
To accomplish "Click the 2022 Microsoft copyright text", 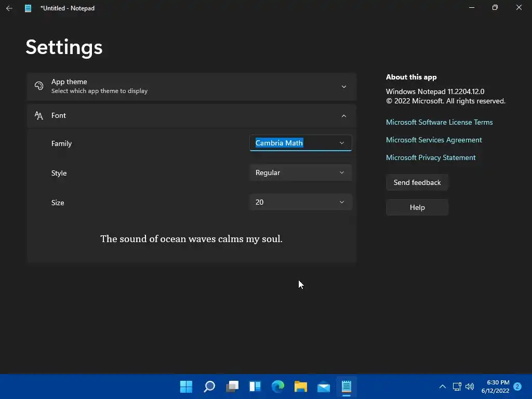I will pyautogui.click(x=445, y=101).
